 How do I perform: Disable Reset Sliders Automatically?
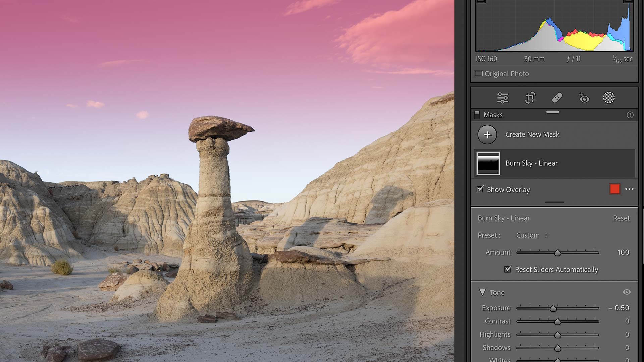[x=507, y=269]
